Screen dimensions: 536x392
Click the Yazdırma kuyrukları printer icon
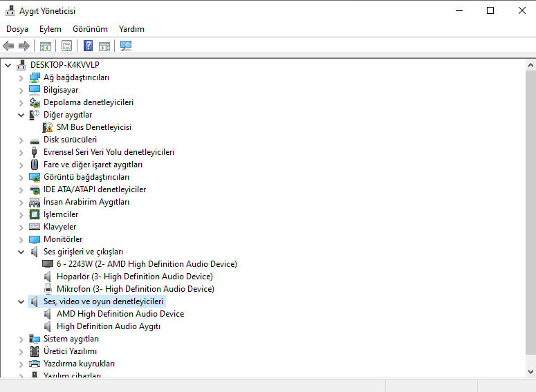tap(35, 364)
